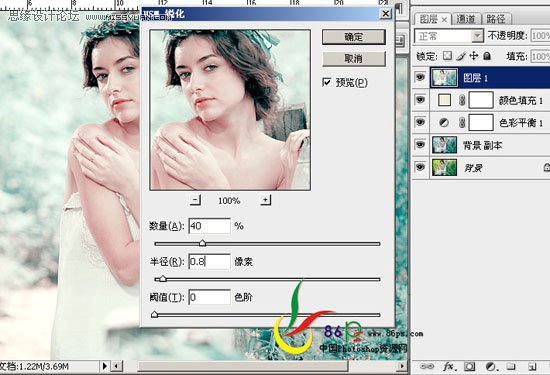This screenshot has height=375, width=550.
Task: Hide the 图层 1 layer eye
Action: [420, 77]
